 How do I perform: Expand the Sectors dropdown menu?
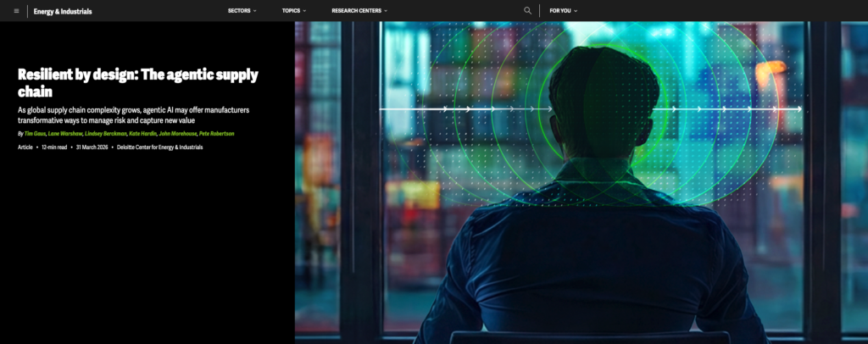[242, 11]
